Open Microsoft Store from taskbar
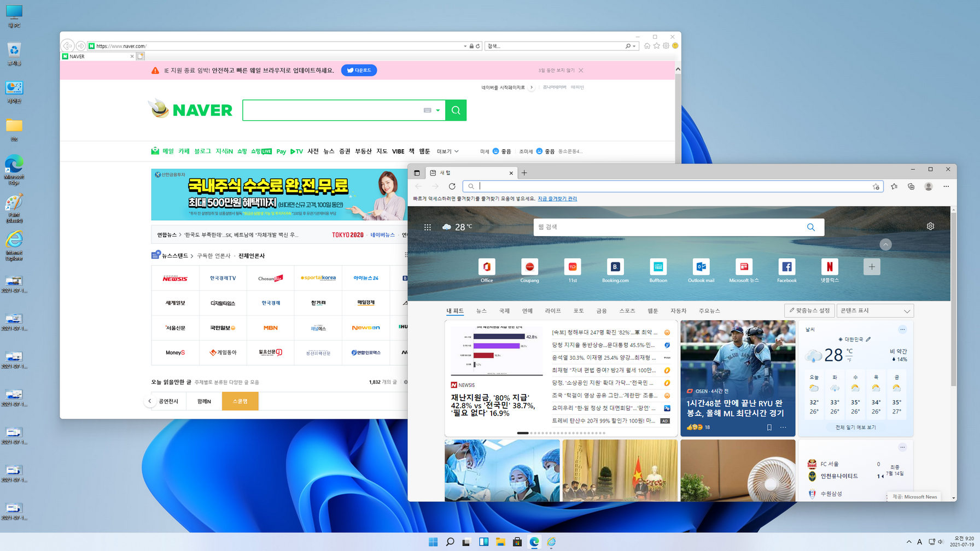The width and height of the screenshot is (980, 551). pyautogui.click(x=517, y=542)
